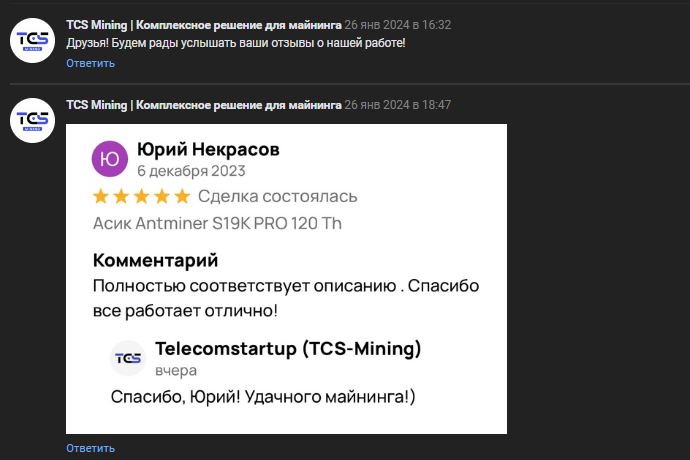Click the reviewer name Юрий Некрасов
Screen dimensions: 690x460
[x=208, y=150]
